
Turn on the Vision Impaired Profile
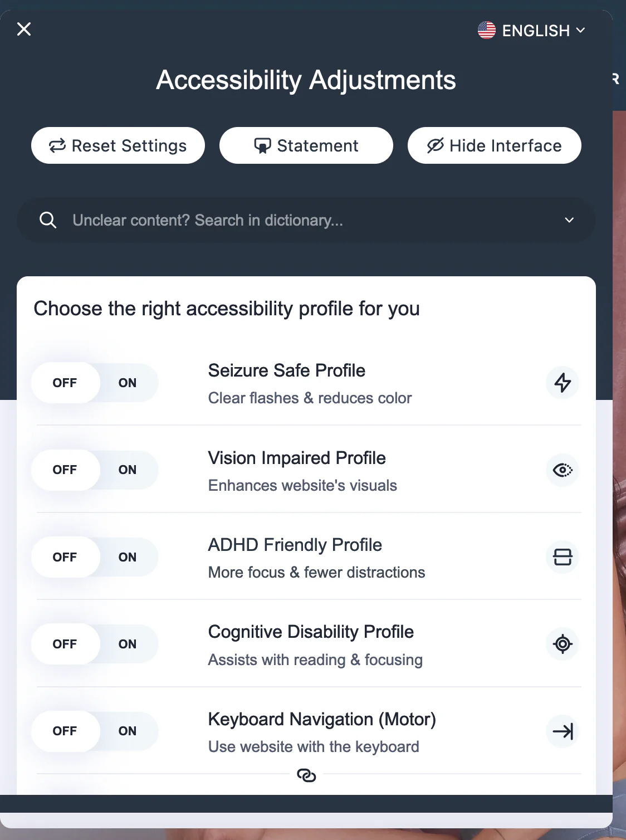point(127,470)
